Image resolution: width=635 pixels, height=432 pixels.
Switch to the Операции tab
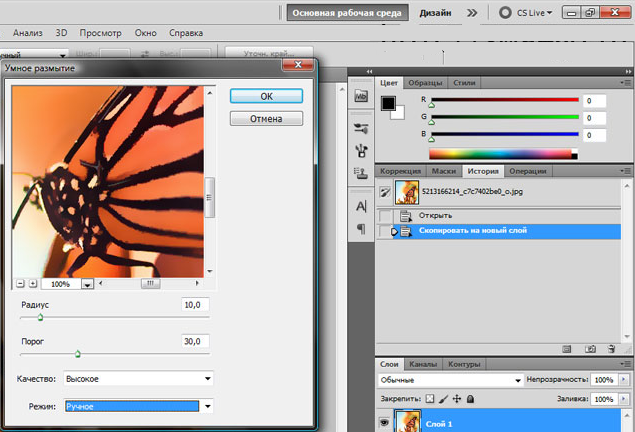pyautogui.click(x=528, y=171)
